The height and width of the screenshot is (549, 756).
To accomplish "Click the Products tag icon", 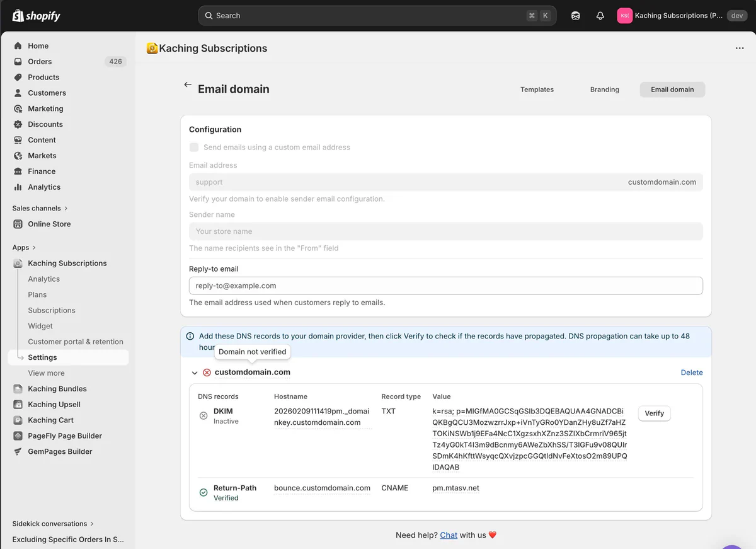I will click(18, 78).
